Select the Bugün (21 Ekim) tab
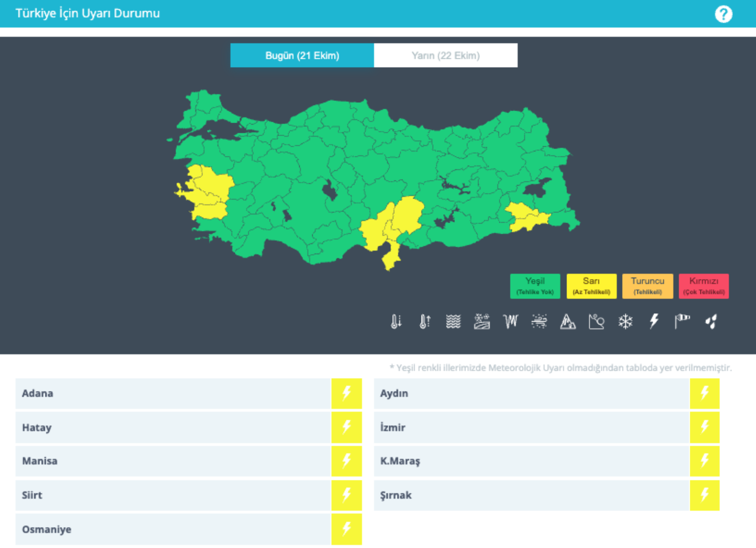The width and height of the screenshot is (756, 548). click(302, 56)
